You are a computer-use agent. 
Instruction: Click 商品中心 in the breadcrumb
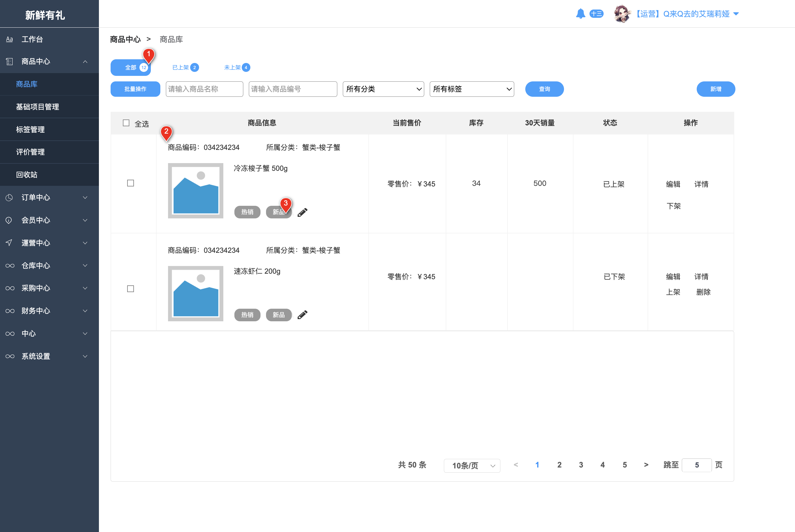125,39
